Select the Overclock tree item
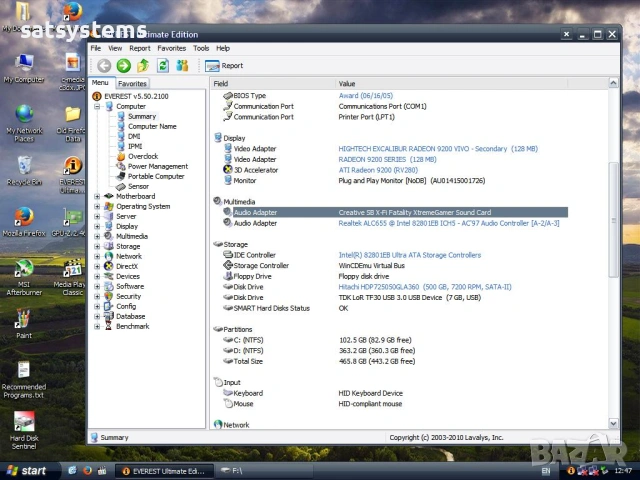 point(143,156)
